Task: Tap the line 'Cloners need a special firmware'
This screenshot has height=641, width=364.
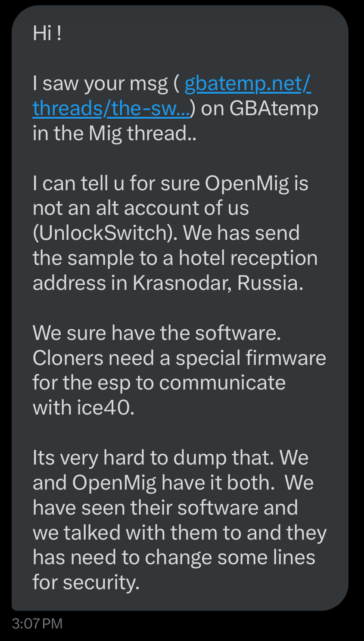Action: (179, 358)
